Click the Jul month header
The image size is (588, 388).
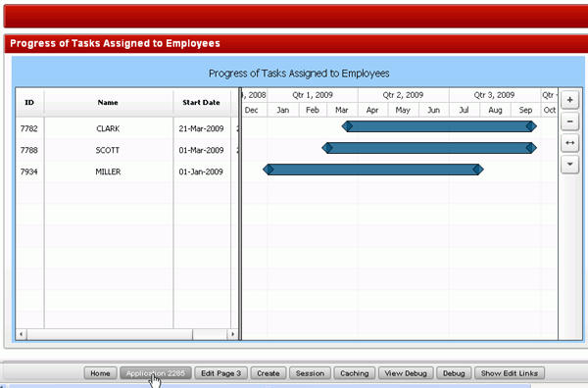465,110
